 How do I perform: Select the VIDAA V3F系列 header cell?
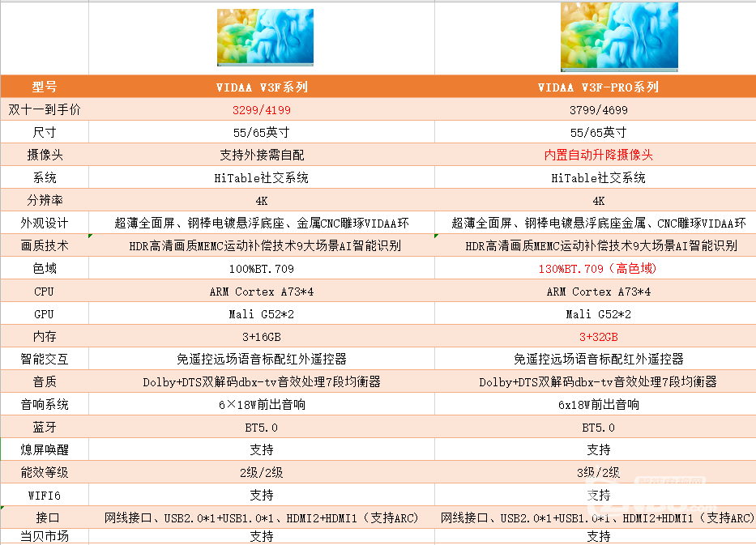(x=262, y=87)
